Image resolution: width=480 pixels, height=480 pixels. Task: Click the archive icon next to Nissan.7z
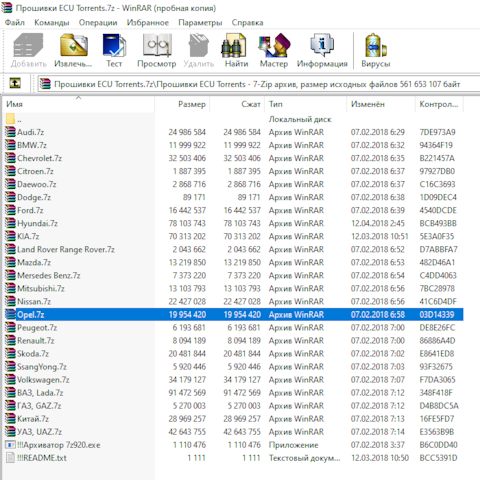tap(10, 301)
